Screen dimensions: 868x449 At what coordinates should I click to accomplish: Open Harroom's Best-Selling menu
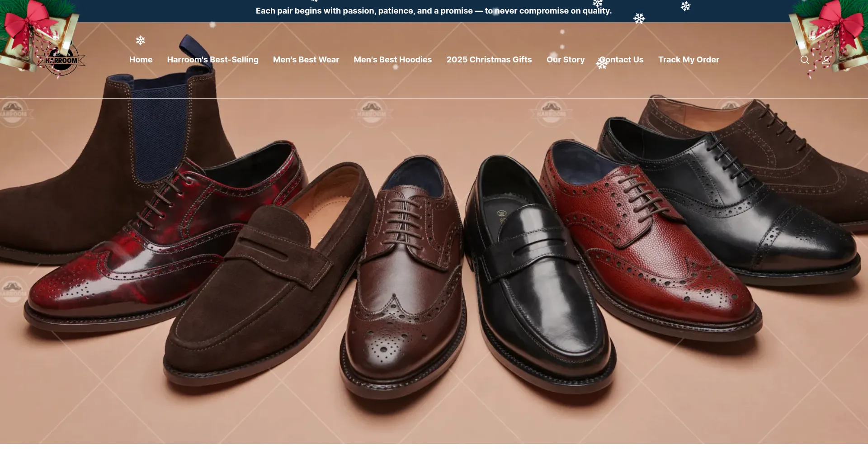point(212,60)
